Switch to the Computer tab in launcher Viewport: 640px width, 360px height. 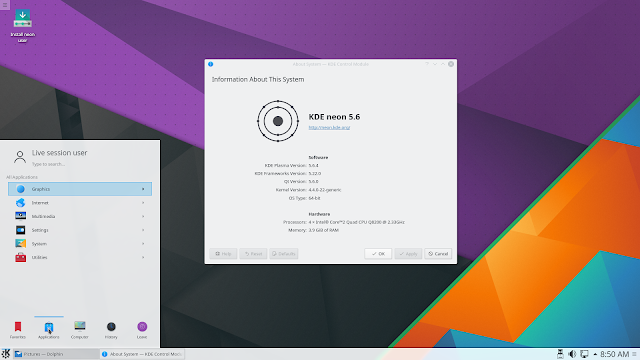coord(80,330)
